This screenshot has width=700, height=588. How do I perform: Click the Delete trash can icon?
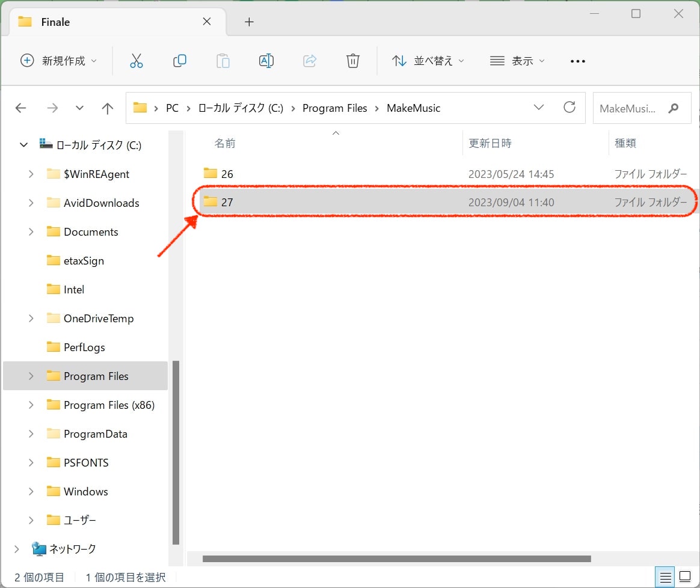coord(352,61)
